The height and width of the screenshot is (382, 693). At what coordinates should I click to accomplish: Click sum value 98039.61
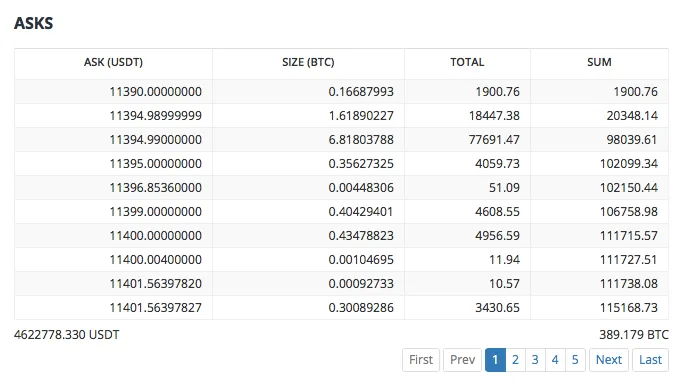point(632,140)
